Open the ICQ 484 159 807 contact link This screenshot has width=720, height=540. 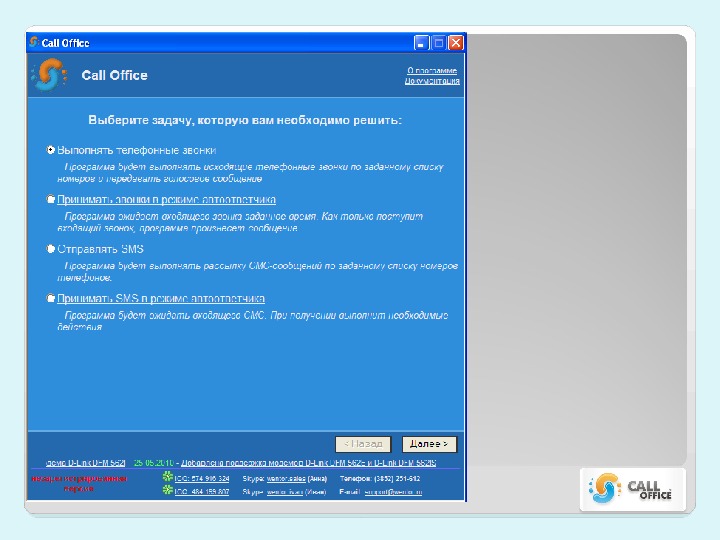[x=202, y=492]
